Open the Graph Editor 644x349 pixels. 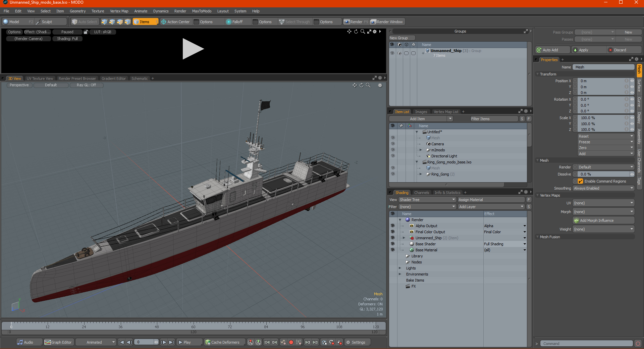pyautogui.click(x=58, y=342)
